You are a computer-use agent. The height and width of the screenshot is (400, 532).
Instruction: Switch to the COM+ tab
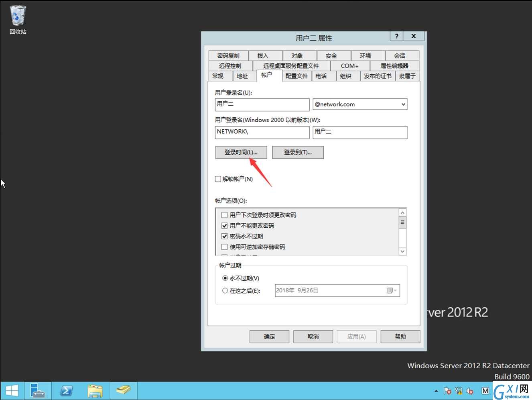[350, 65]
